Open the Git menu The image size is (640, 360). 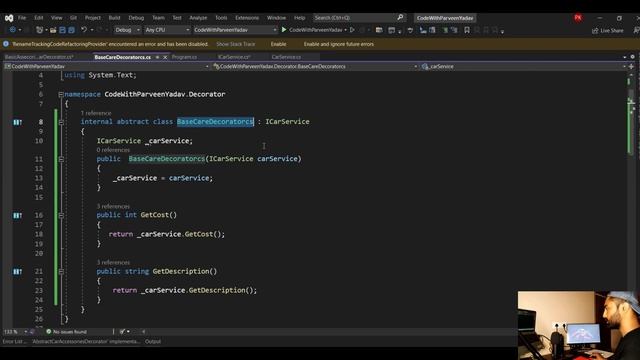(x=73, y=18)
